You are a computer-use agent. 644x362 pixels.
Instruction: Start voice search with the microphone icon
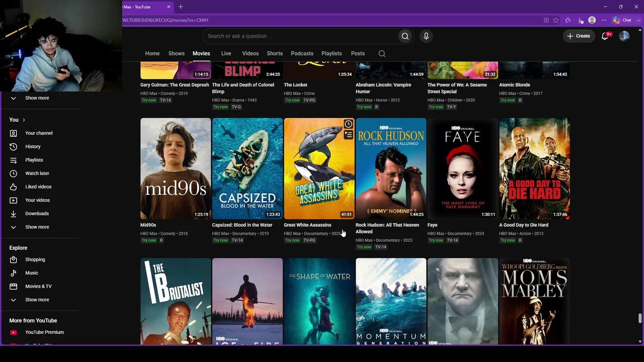(x=426, y=36)
